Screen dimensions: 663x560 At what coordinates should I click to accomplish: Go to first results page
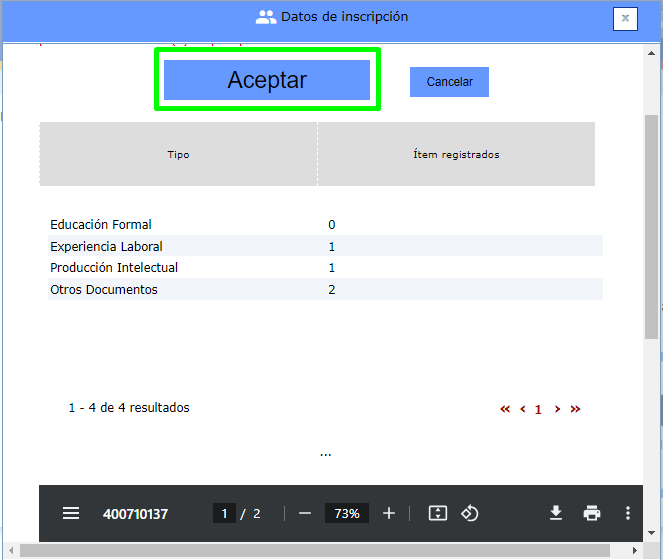coord(505,409)
